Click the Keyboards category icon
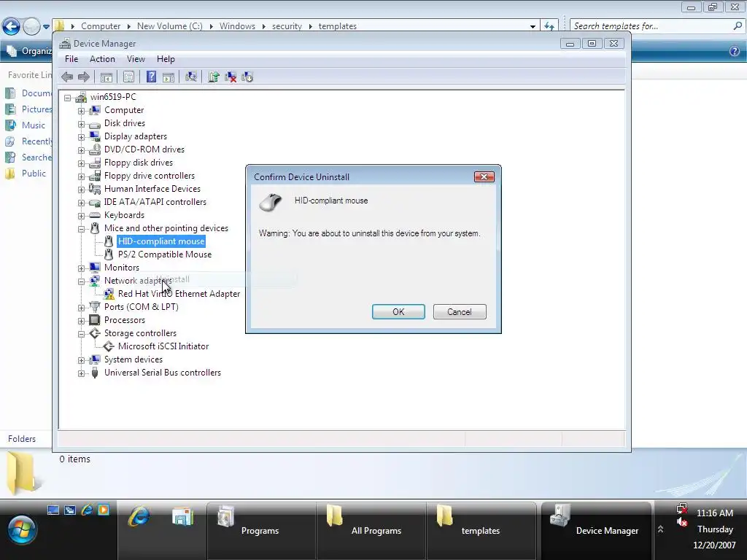This screenshot has width=747, height=560. coord(95,215)
